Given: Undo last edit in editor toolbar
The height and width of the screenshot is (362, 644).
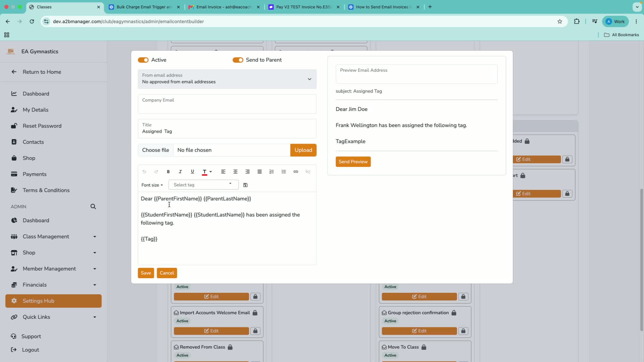Looking at the screenshot, I should 144,172.
